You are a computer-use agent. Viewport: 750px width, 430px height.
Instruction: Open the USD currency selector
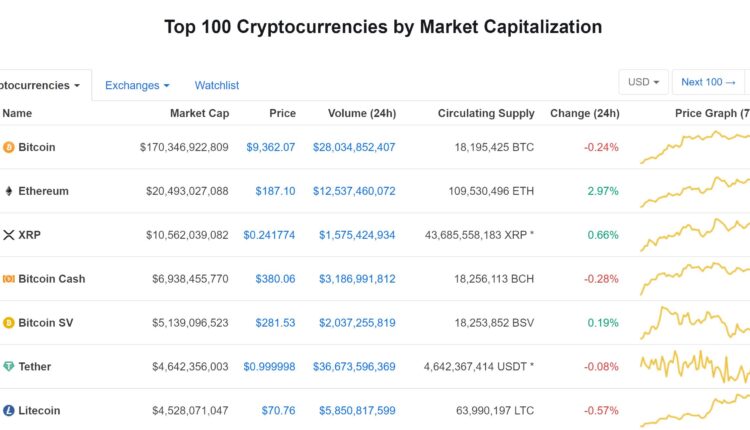pyautogui.click(x=642, y=82)
